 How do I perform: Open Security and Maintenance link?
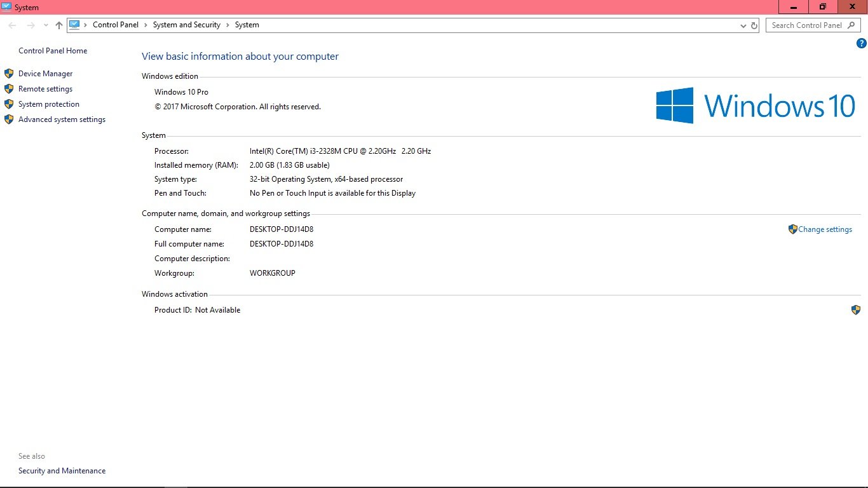pyautogui.click(x=62, y=471)
